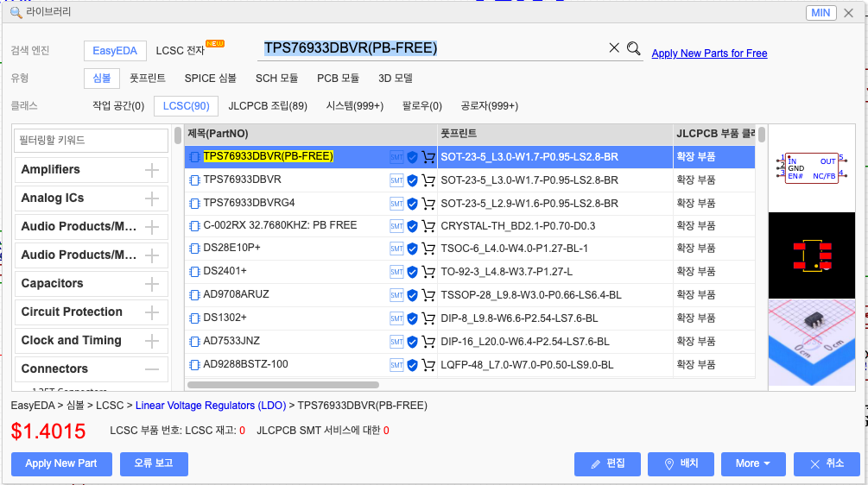Click the cart icon for C-002RX crystal

tap(428, 226)
